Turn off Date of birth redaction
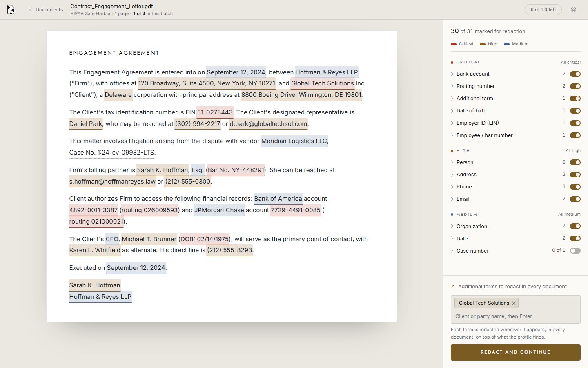The height and width of the screenshot is (368, 588). [575, 111]
